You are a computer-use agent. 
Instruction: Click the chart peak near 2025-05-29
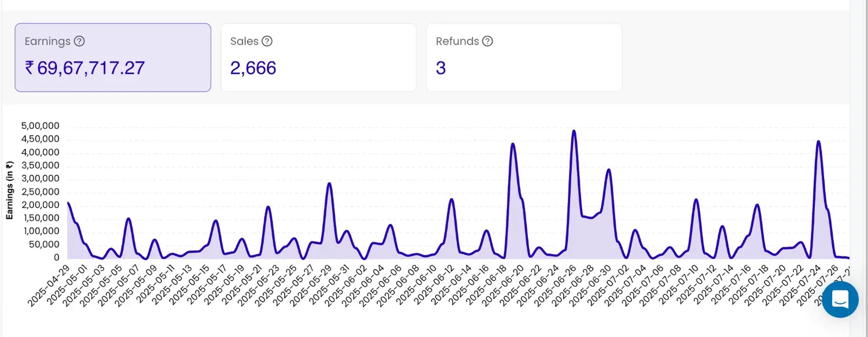click(329, 183)
